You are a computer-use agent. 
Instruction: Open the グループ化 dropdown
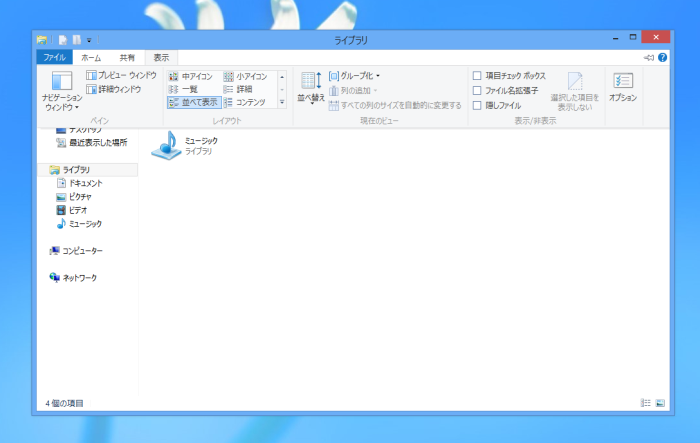354,76
